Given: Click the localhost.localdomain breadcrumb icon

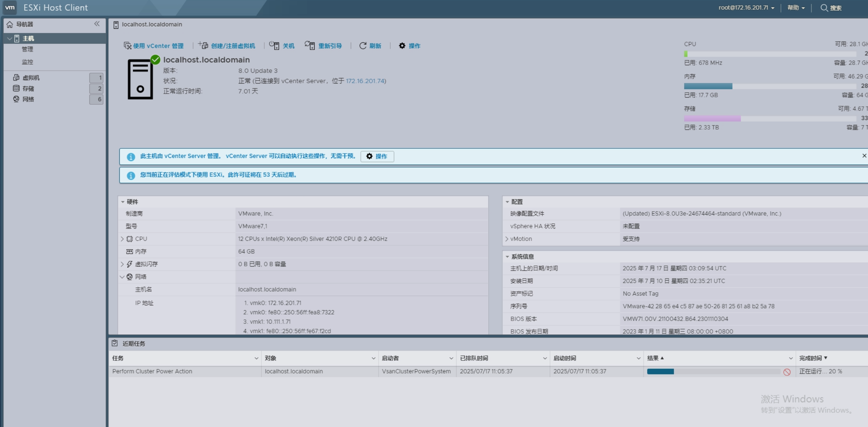Looking at the screenshot, I should tap(116, 24).
